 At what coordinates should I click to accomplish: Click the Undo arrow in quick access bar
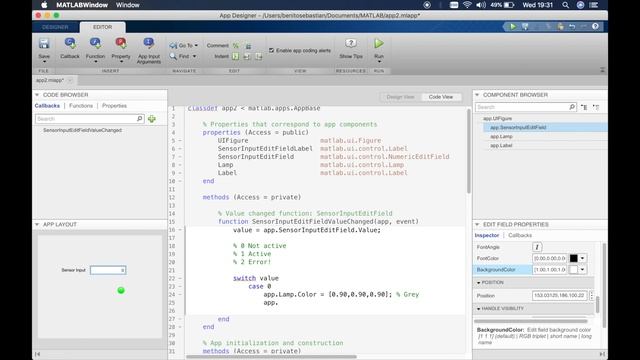coord(572,27)
